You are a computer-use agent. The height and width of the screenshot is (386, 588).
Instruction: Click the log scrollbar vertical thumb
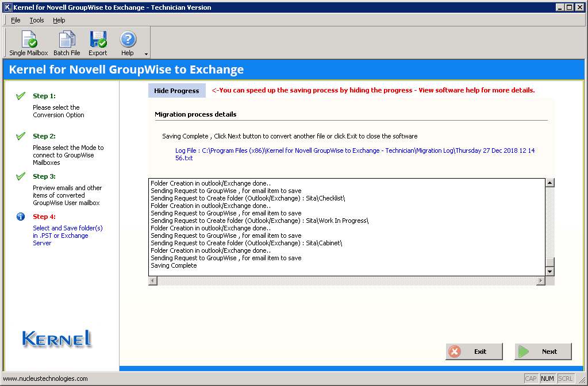[x=549, y=262]
